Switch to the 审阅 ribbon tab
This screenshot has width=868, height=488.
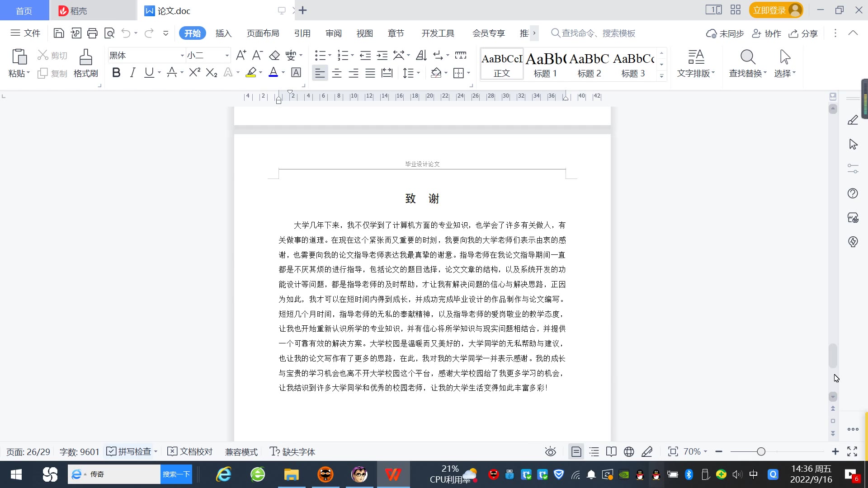(333, 33)
